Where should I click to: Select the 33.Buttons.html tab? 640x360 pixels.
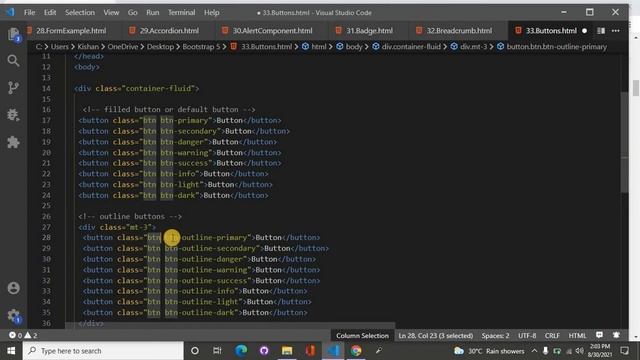tap(551, 31)
